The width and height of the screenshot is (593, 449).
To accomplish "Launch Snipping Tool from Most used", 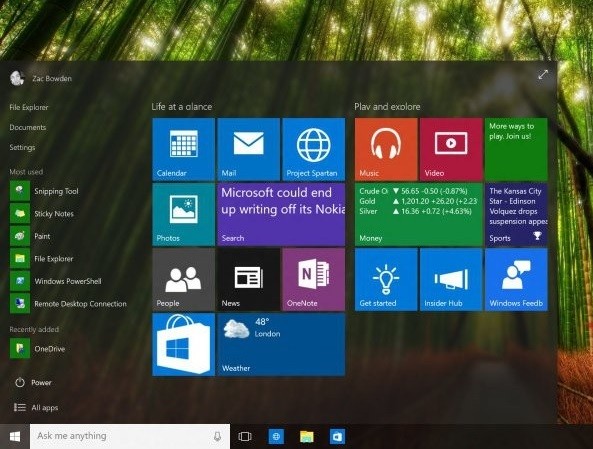I will (44, 191).
